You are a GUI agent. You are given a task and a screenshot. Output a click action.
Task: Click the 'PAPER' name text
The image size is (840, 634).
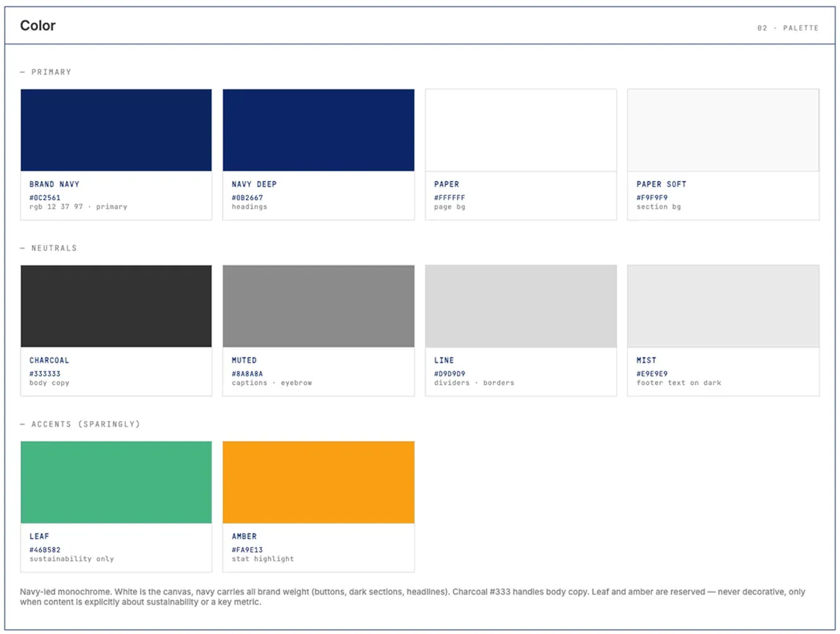tap(447, 184)
